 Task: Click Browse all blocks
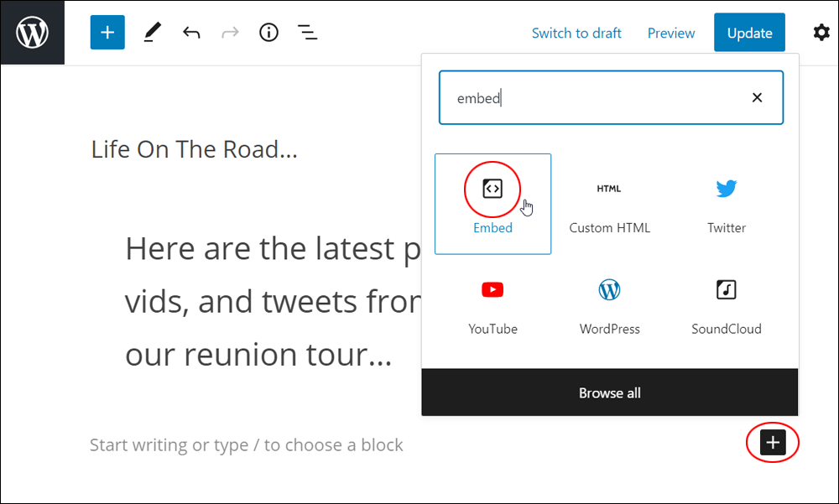pos(609,392)
